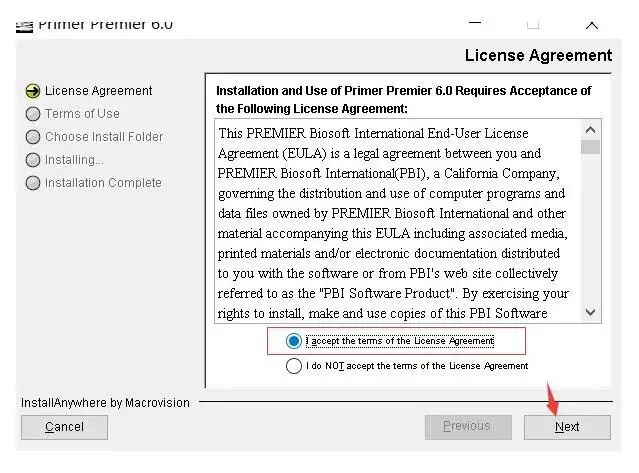Click the disabled Previous button

pos(468,427)
